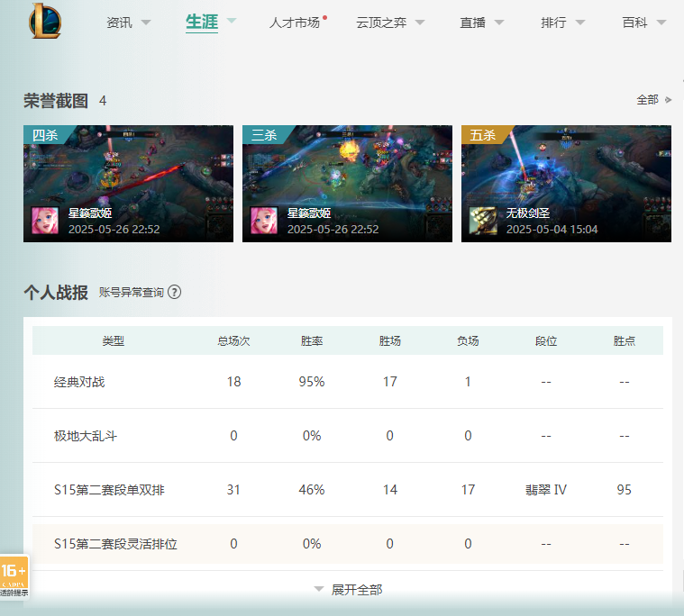The image size is (684, 616).
Task: Click the 四杀 badge label
Action: pos(45,135)
